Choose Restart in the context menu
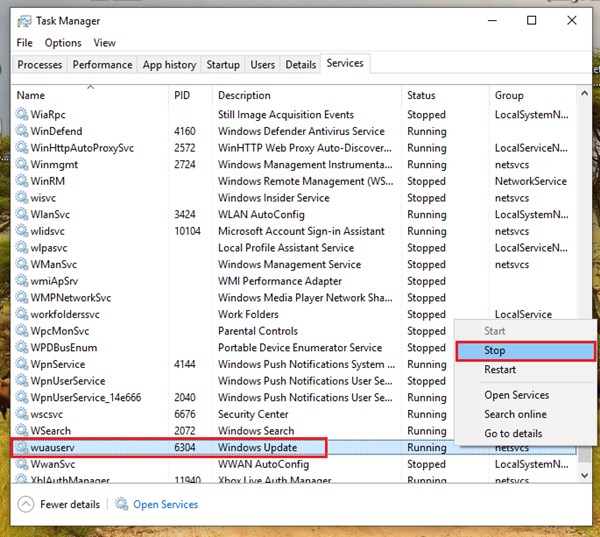 pos(526,369)
